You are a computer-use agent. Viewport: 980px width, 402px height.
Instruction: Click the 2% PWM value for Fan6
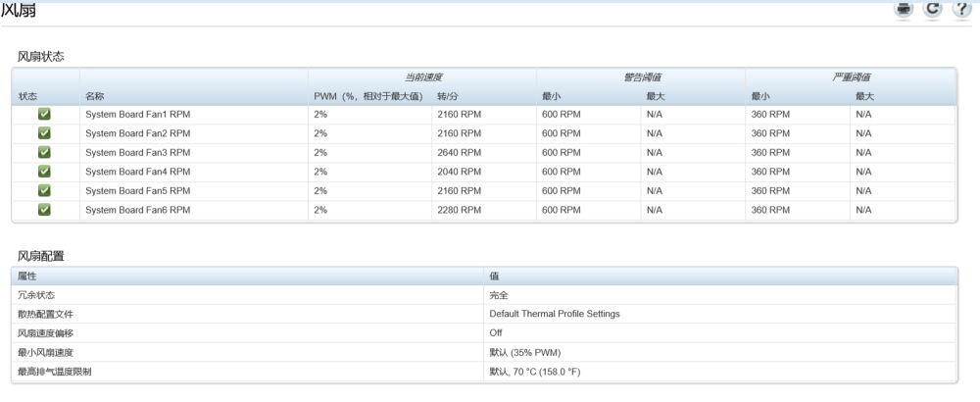pyautogui.click(x=320, y=210)
